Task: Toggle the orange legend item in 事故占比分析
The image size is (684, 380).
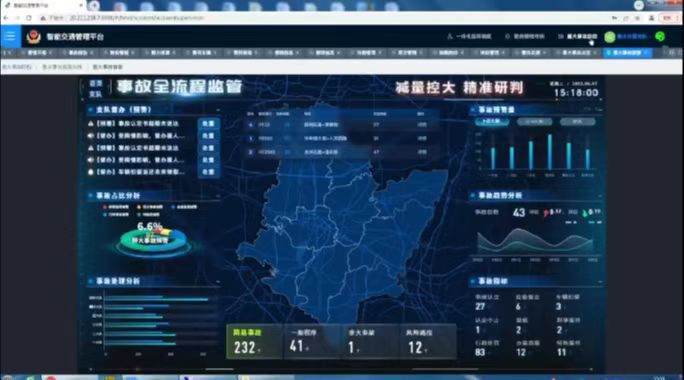Action: pyautogui.click(x=139, y=207)
